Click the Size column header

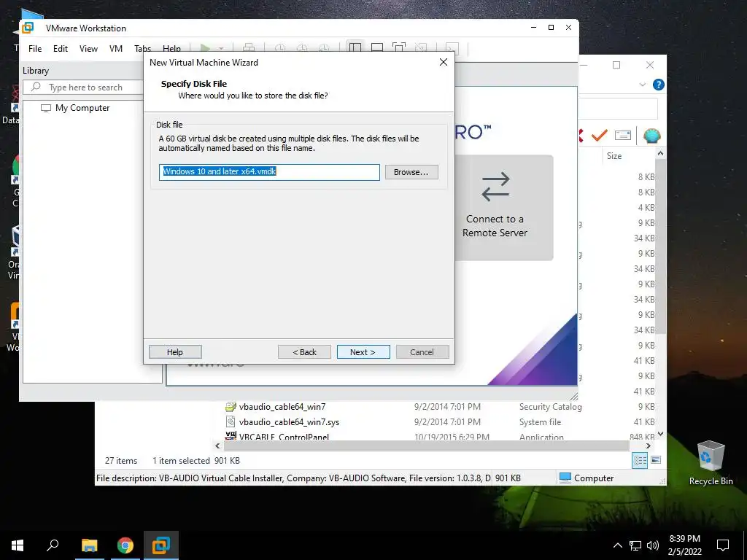pos(614,156)
